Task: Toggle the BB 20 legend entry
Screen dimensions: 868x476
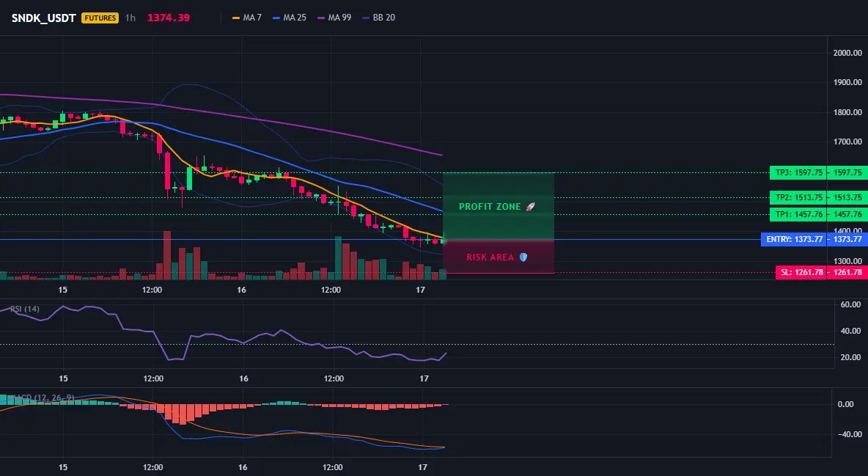Action: click(x=378, y=18)
